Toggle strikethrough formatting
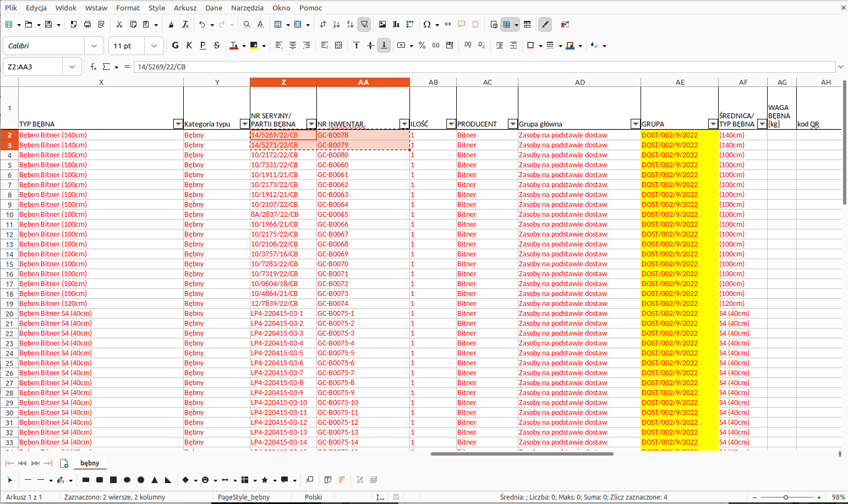This screenshot has height=504, width=848. click(217, 45)
